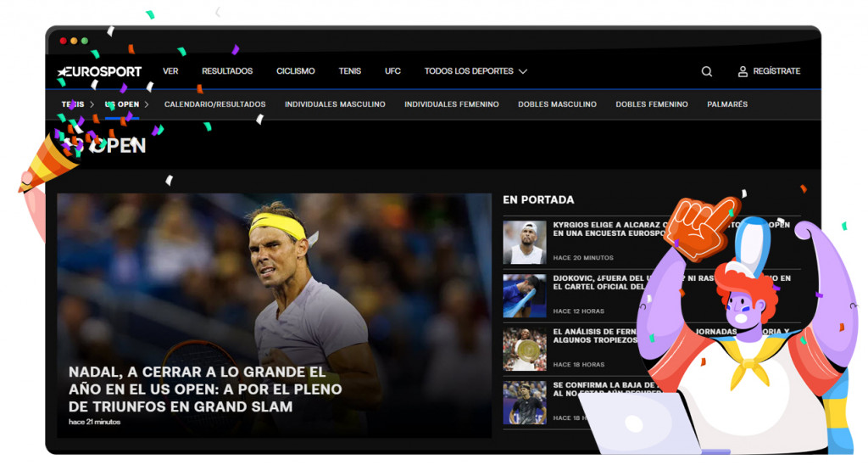Select the US OPEN breadcrumb tab

(x=122, y=104)
